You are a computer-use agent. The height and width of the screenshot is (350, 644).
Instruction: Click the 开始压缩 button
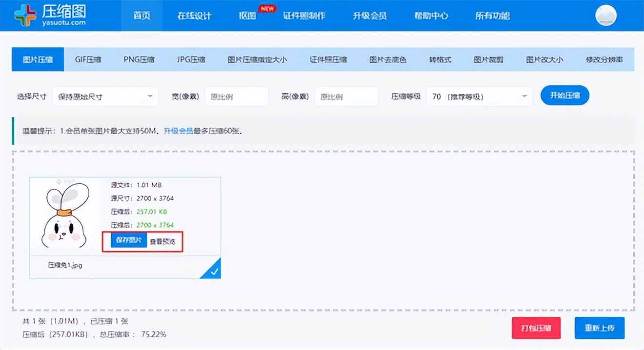tap(564, 96)
